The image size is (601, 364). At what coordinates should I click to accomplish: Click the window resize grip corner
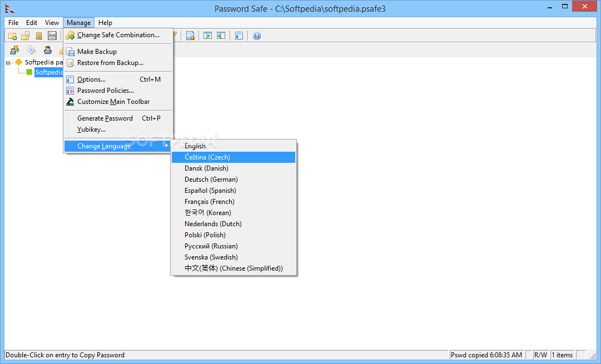593,356
